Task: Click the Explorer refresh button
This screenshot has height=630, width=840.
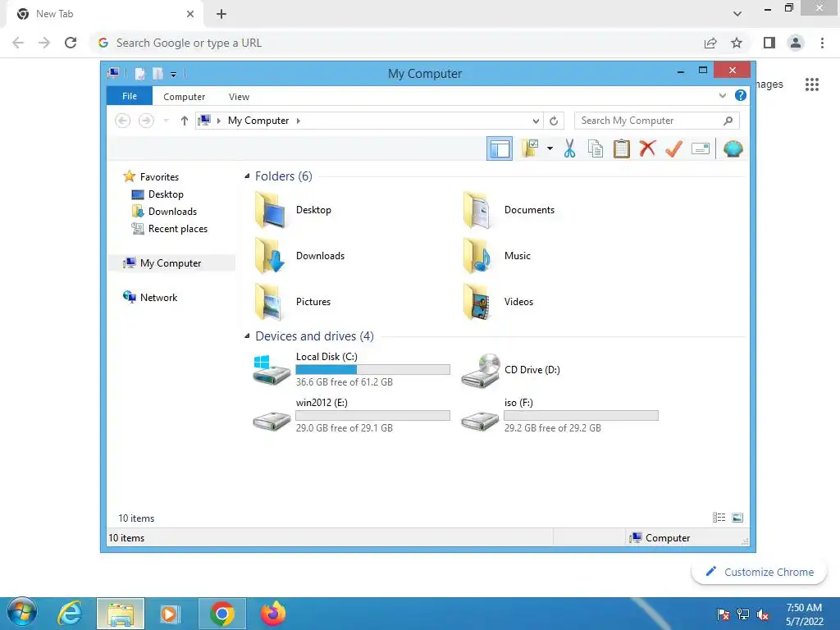Action: [x=554, y=121]
